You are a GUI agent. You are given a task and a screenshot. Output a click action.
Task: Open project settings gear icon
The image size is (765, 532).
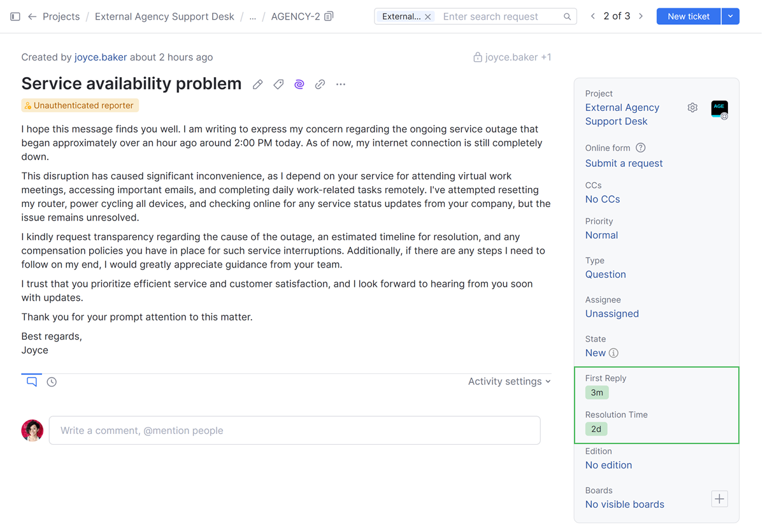[692, 108]
